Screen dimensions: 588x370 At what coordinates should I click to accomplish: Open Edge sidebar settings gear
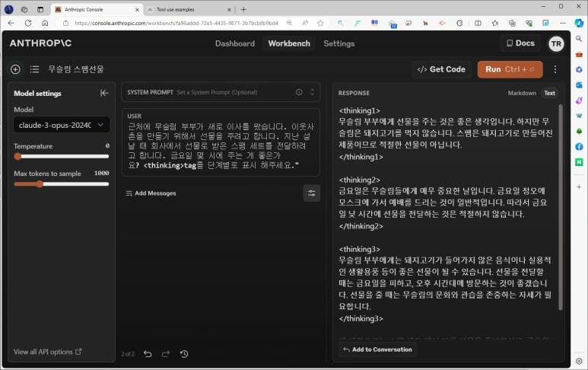(x=579, y=361)
